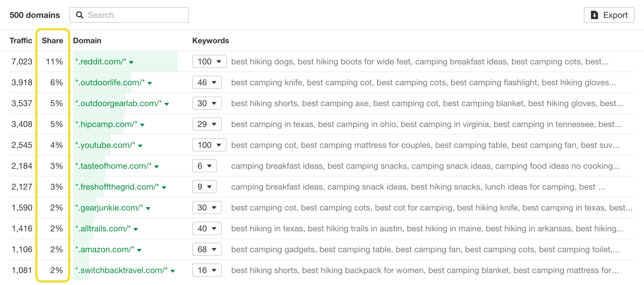Expand the caret next to outdoorlife.com
Image resolution: width=644 pixels, height=285 pixels.
point(150,83)
